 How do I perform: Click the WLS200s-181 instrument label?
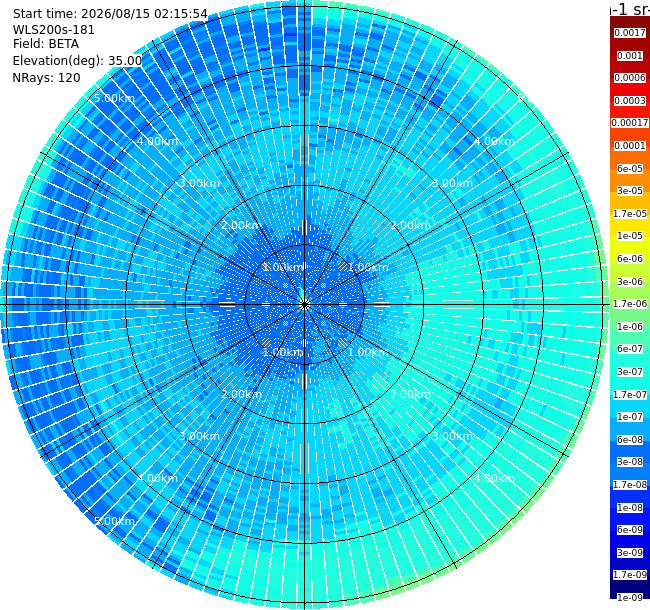click(x=53, y=30)
